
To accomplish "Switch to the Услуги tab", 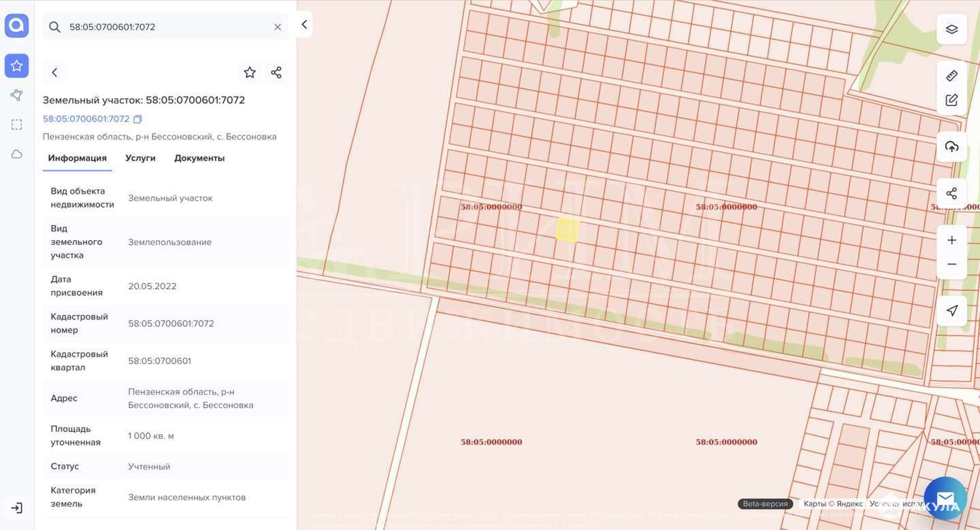I will click(x=140, y=158).
